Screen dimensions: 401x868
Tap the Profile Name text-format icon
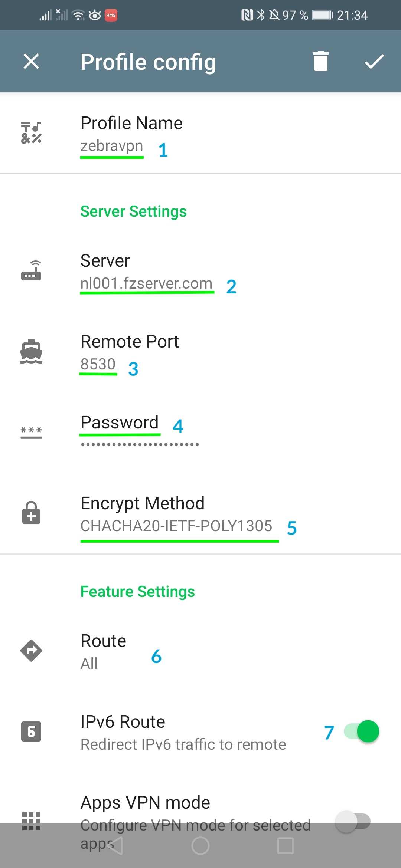31,132
